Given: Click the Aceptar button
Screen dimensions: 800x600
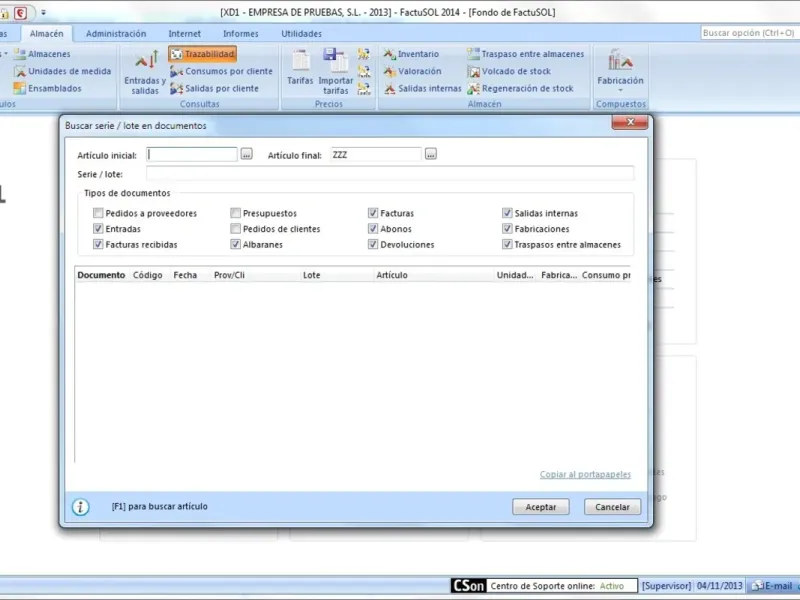Looking at the screenshot, I should pos(541,507).
